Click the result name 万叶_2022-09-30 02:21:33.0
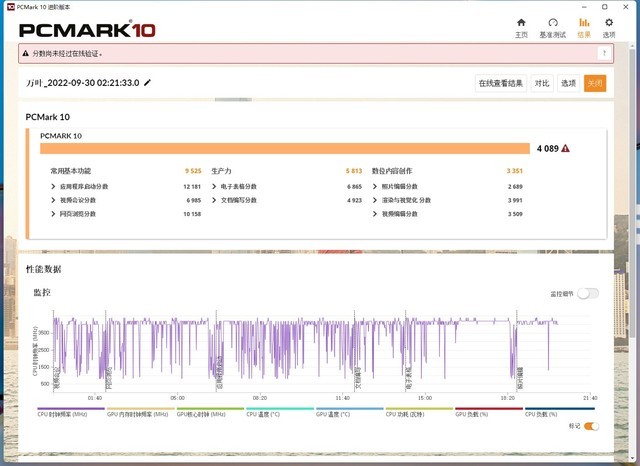640x466 pixels. (x=83, y=83)
